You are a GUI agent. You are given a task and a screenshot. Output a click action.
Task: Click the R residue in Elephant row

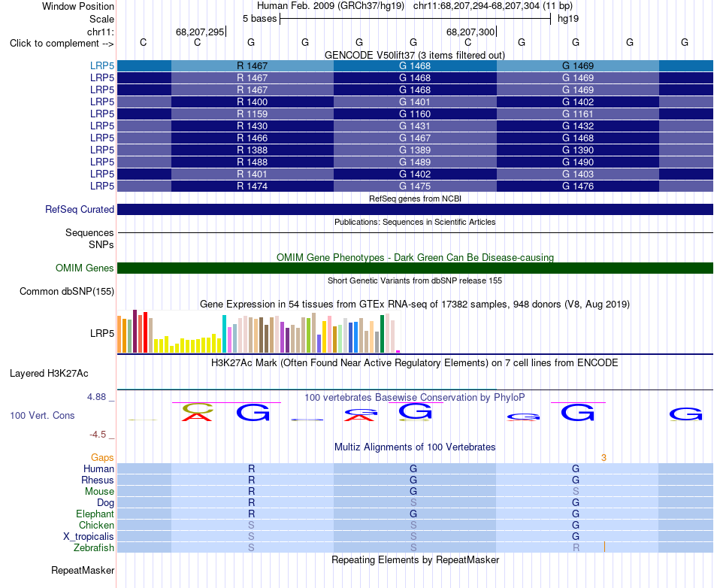[251, 514]
